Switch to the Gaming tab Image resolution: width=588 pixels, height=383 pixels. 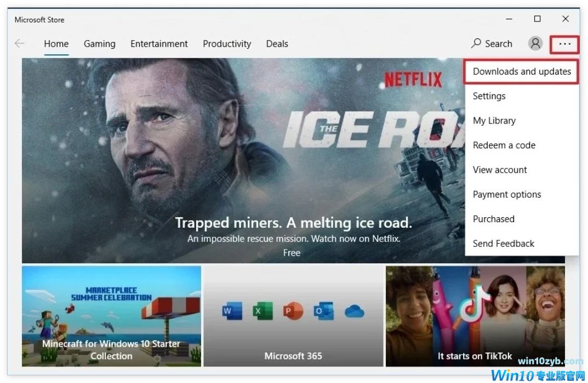pyautogui.click(x=99, y=44)
